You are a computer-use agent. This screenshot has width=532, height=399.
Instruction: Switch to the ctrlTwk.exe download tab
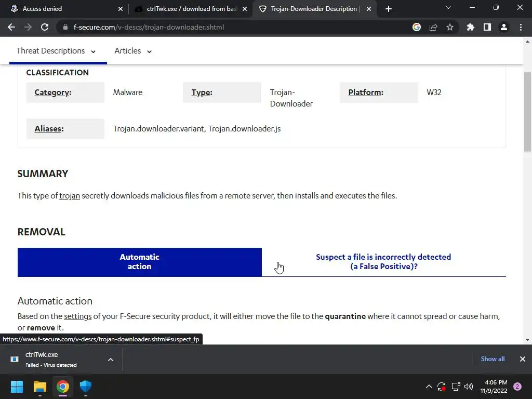190,9
